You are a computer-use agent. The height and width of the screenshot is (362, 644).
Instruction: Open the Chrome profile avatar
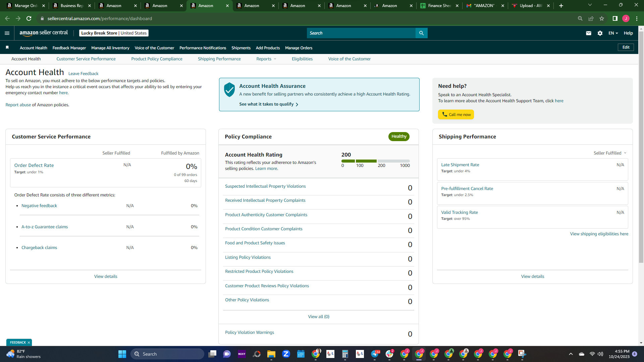pyautogui.click(x=626, y=18)
